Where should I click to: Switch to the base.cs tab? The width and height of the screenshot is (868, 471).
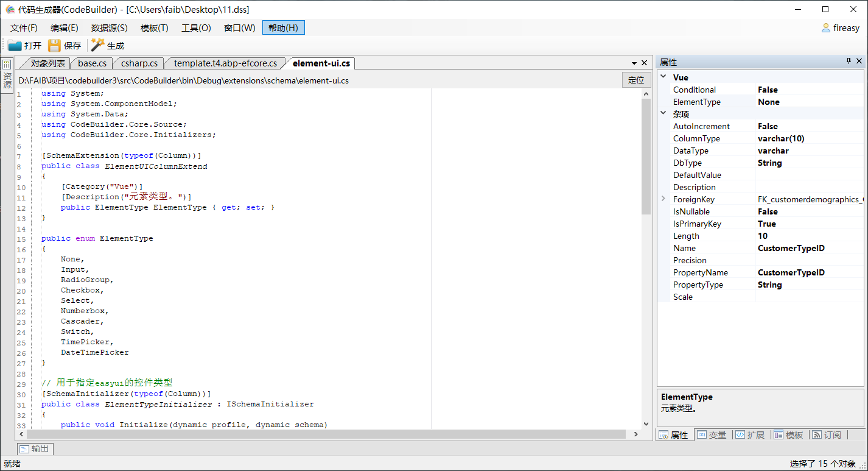point(92,63)
